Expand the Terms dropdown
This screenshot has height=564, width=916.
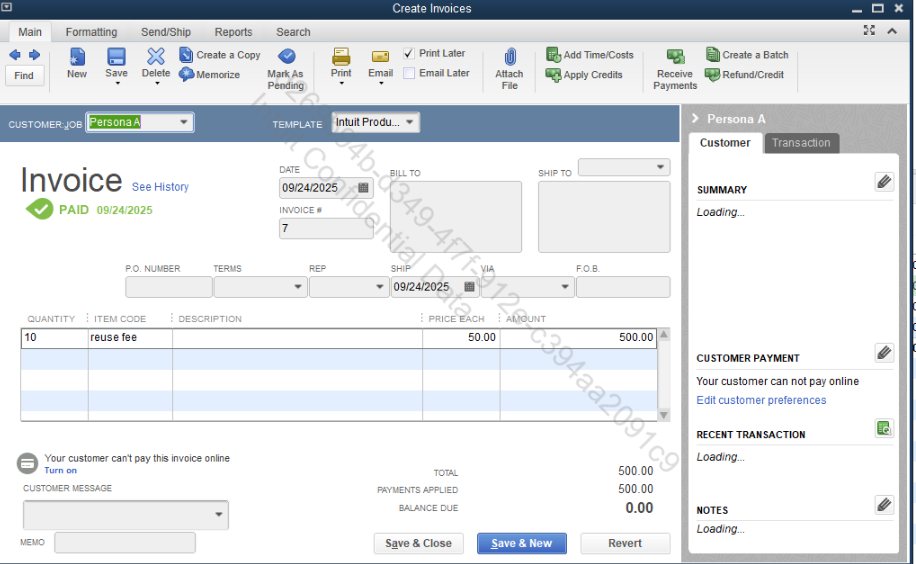point(298,288)
